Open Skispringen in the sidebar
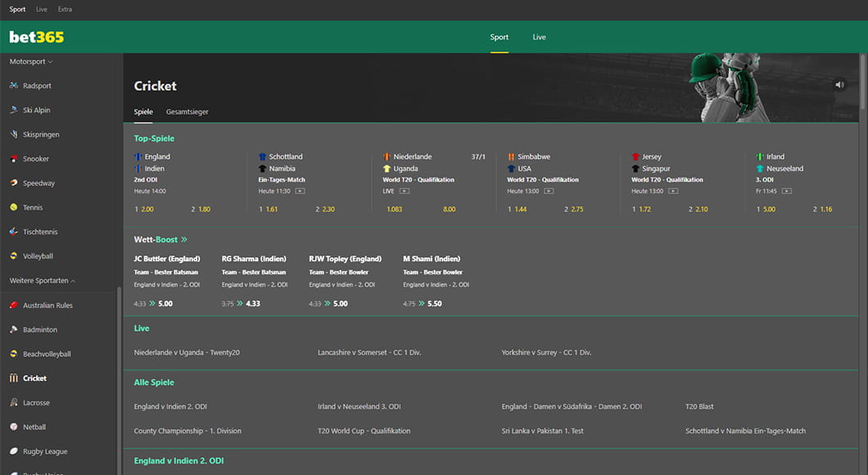Viewport: 868px width, 475px height. 41,134
